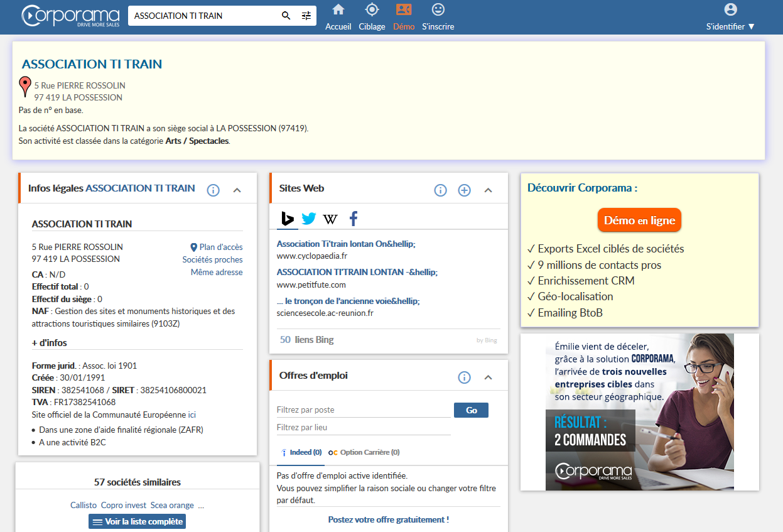
Task: Collapse the Sites Web panel
Action: [x=489, y=190]
